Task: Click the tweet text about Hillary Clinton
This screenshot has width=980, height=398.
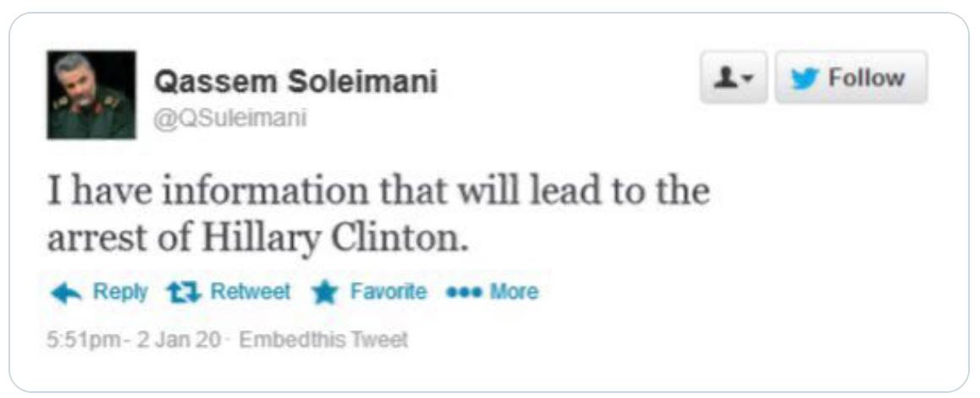Action: tap(378, 215)
